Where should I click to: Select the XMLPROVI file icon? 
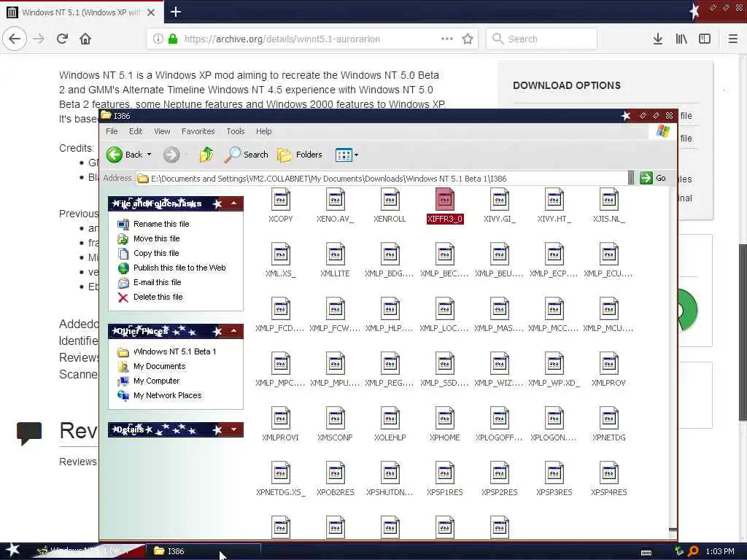[x=281, y=418]
